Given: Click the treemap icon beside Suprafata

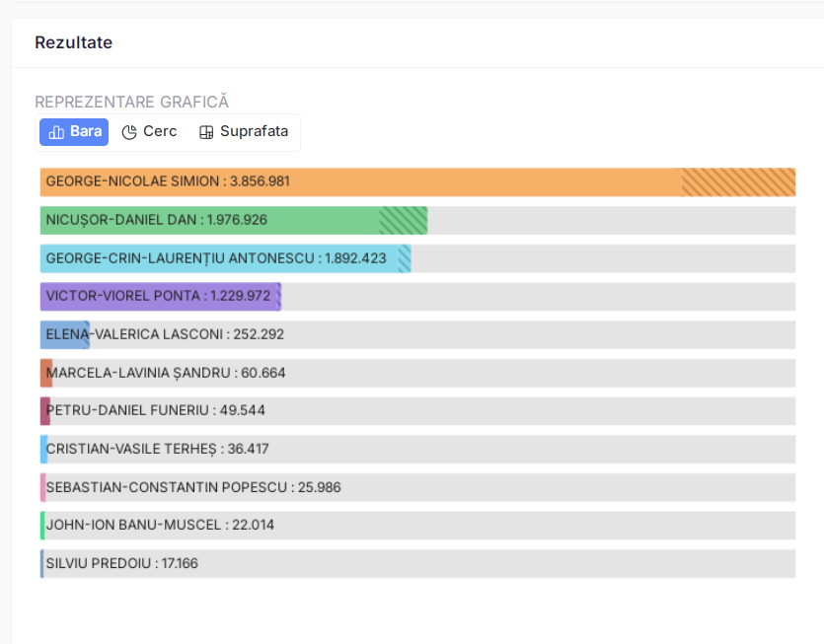Looking at the screenshot, I should click(206, 132).
